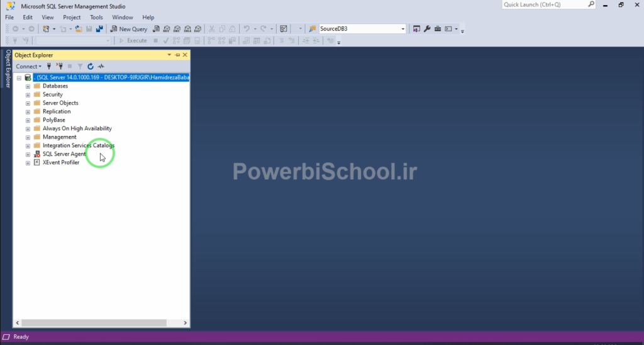Click the Connect Object Explorer plug icon
The width and height of the screenshot is (644, 345).
[x=49, y=66]
